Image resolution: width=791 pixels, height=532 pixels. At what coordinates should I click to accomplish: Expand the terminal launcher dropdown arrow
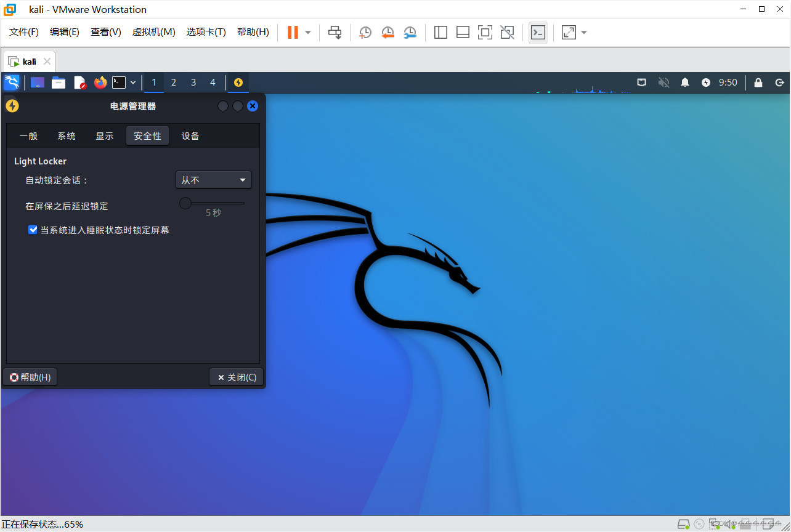point(133,83)
